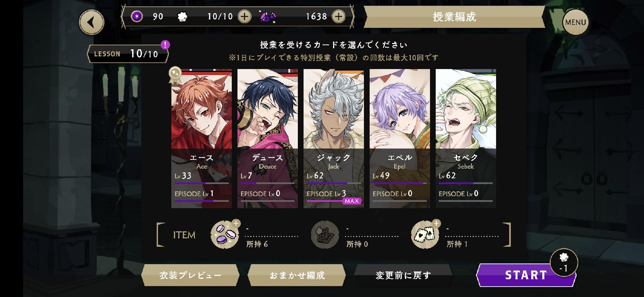Screen dimensions: 644x297
Task: Start the lesson with START button
Action: [526, 275]
